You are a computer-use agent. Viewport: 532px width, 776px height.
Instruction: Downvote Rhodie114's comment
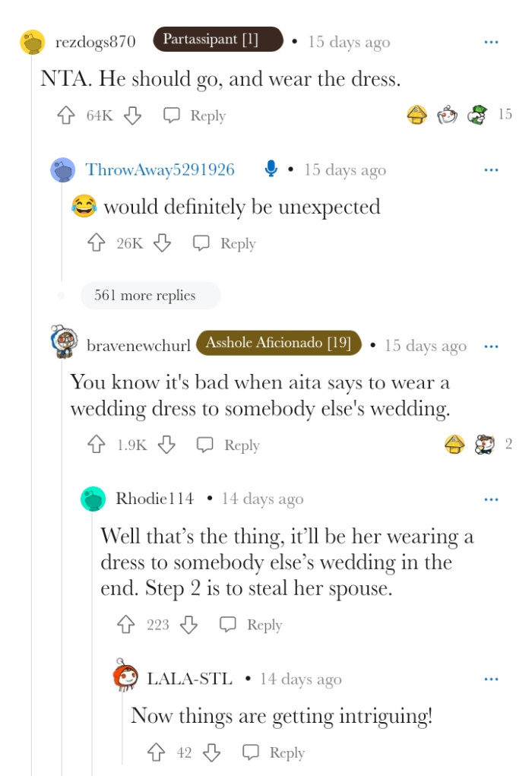189,625
